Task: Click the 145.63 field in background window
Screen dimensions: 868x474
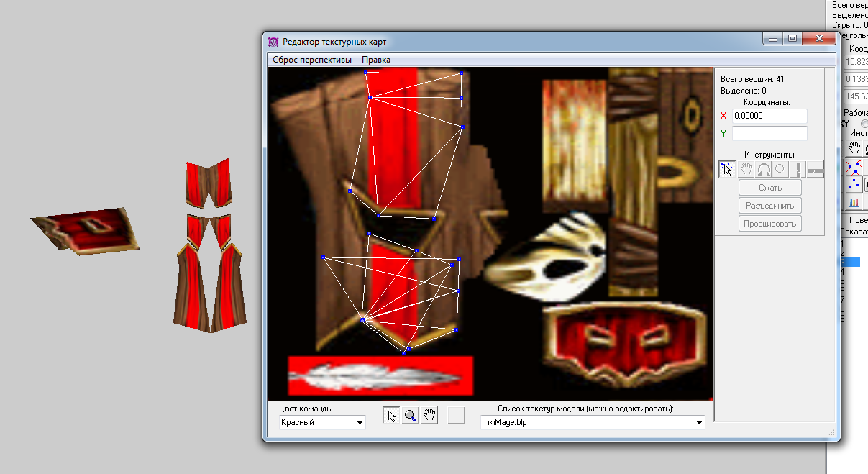Action: point(856,96)
